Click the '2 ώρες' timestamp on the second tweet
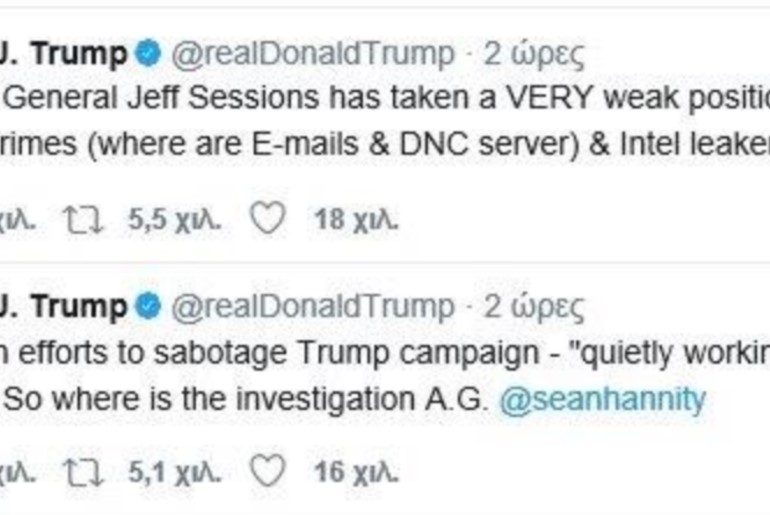 click(x=534, y=306)
